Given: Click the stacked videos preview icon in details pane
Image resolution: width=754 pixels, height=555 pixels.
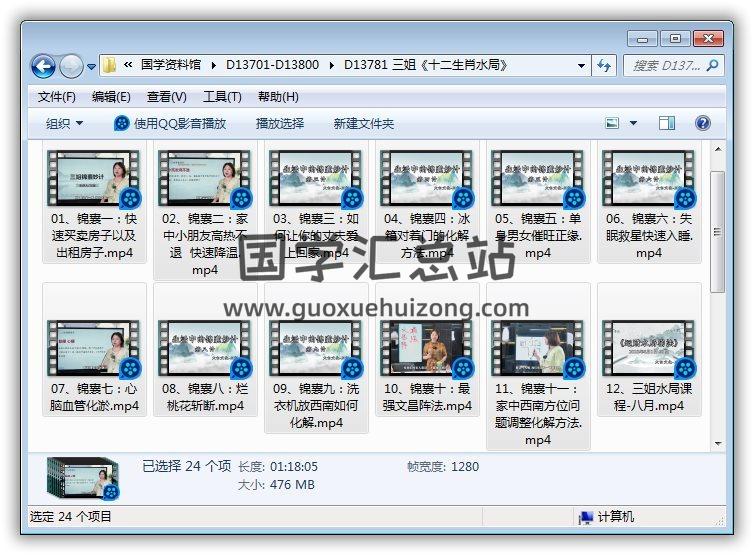Looking at the screenshot, I should tap(83, 478).
